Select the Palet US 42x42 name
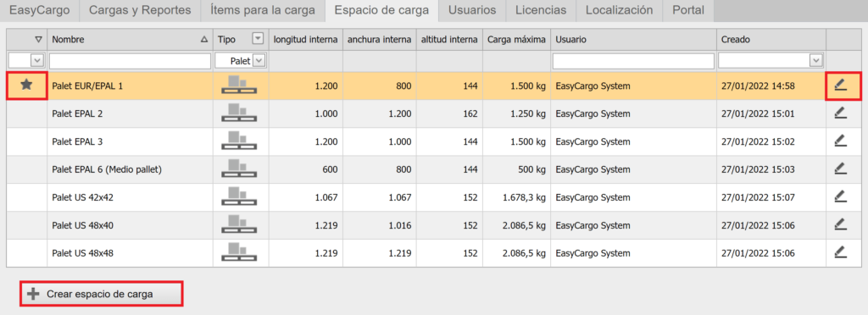Image resolution: width=868 pixels, height=315 pixels. point(83,197)
